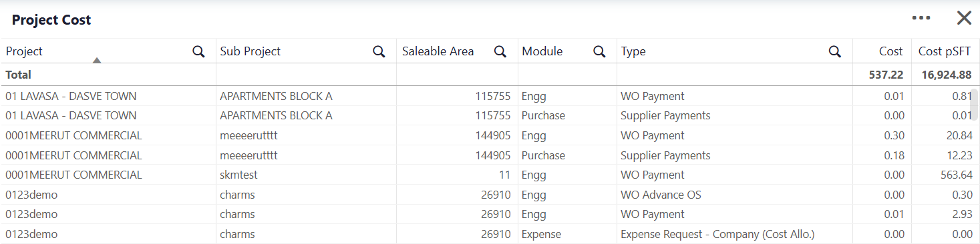Sort by Cost pSFT header
The height and width of the screenshot is (244, 980).
pos(945,51)
